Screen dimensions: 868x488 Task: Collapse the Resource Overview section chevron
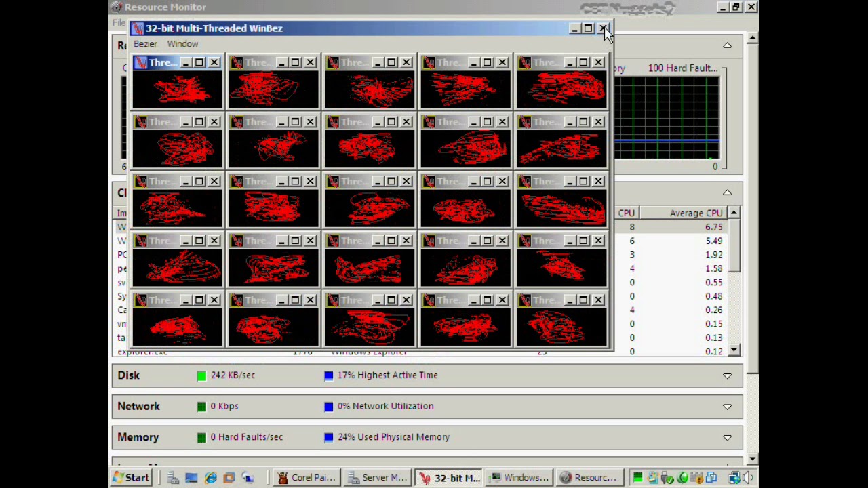click(x=727, y=45)
